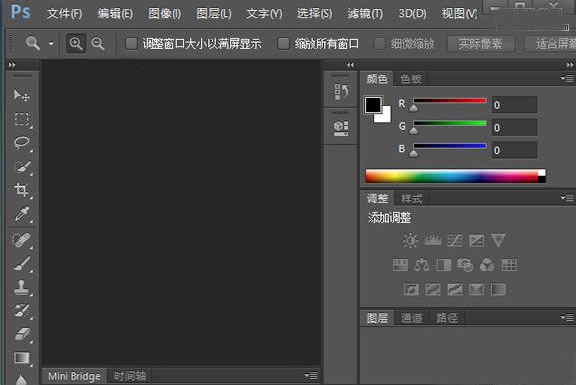Click the 实际像素 button
This screenshot has height=385, width=576.
click(480, 44)
